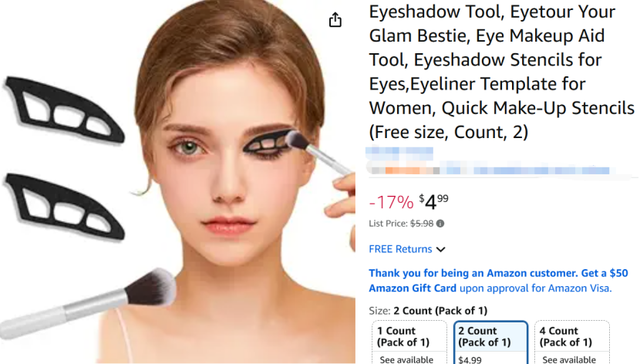
Task: Click the blurred star ratings row
Action: [x=489, y=170]
